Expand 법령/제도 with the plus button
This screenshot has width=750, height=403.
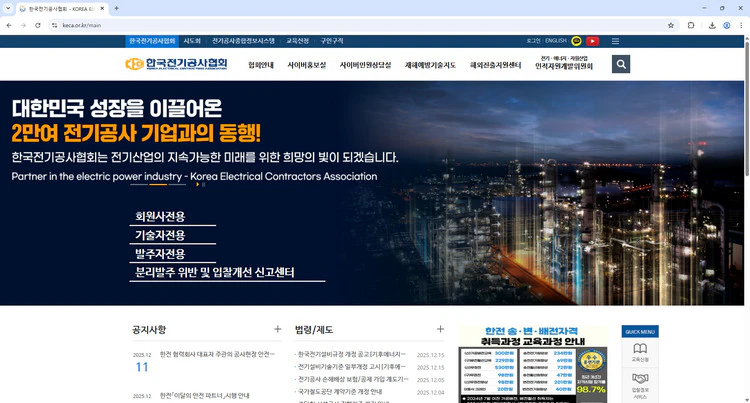(x=440, y=329)
